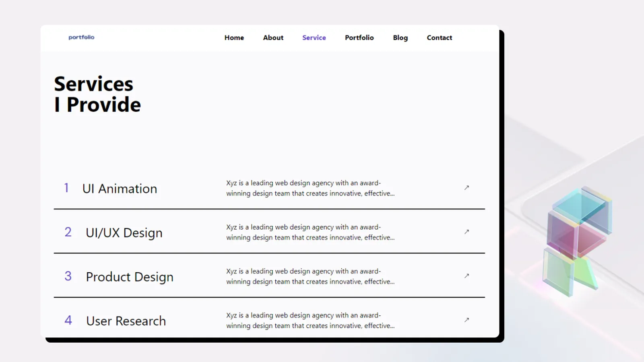Screen dimensions: 644x362
Task: Follow the Product Design row arrow icon
Action: click(466, 276)
